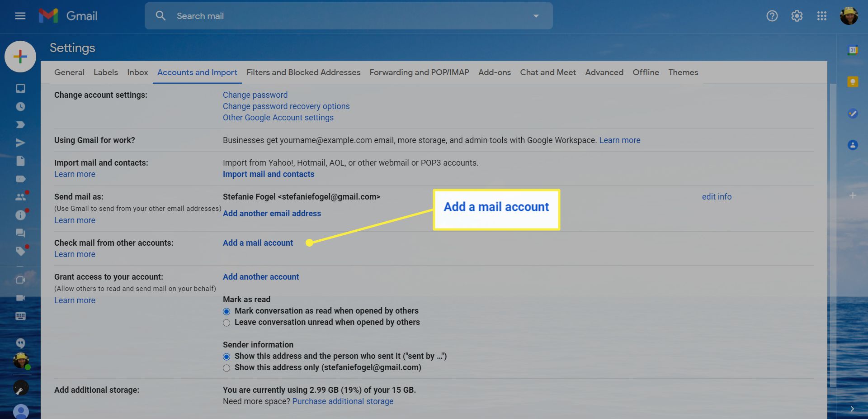This screenshot has height=419, width=868.
Task: Expand the side panel chevron
Action: (852, 409)
